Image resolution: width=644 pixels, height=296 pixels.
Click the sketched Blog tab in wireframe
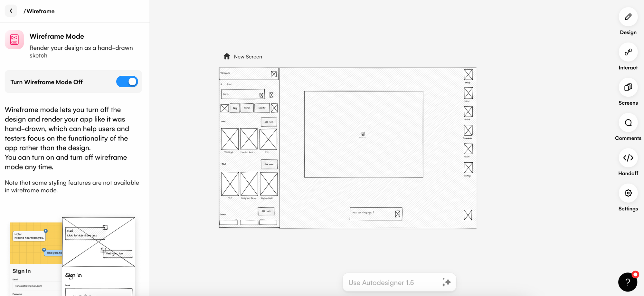tap(235, 108)
